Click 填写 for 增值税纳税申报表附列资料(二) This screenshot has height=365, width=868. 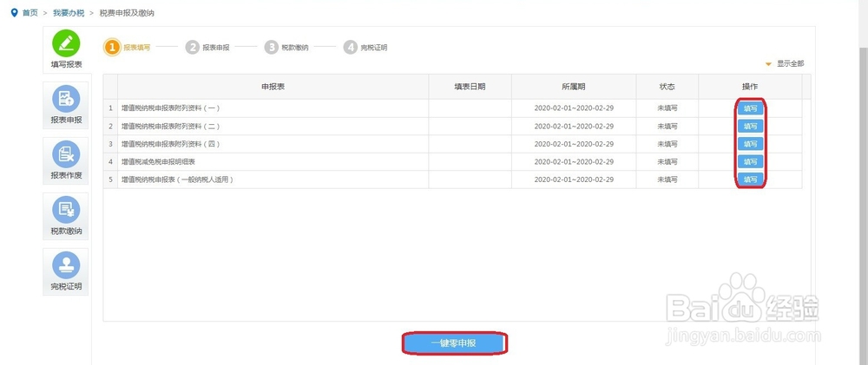coord(750,126)
